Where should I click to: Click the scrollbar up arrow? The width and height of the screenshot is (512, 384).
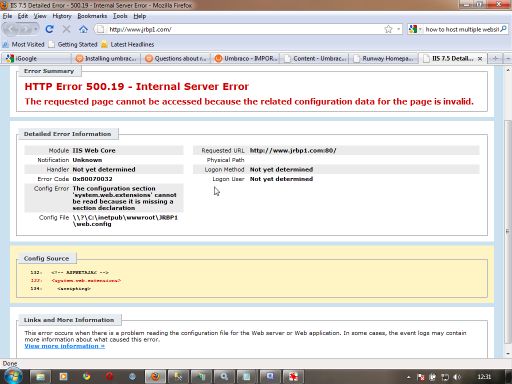[508, 70]
